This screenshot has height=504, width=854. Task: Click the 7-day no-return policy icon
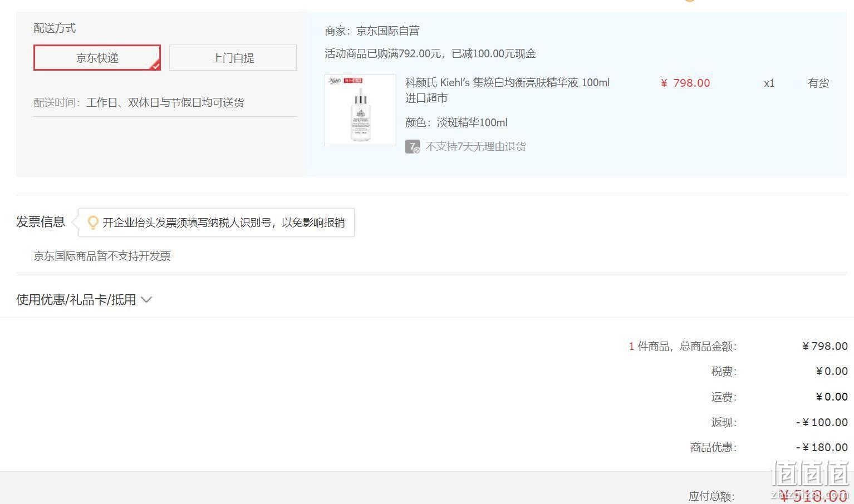(x=413, y=147)
